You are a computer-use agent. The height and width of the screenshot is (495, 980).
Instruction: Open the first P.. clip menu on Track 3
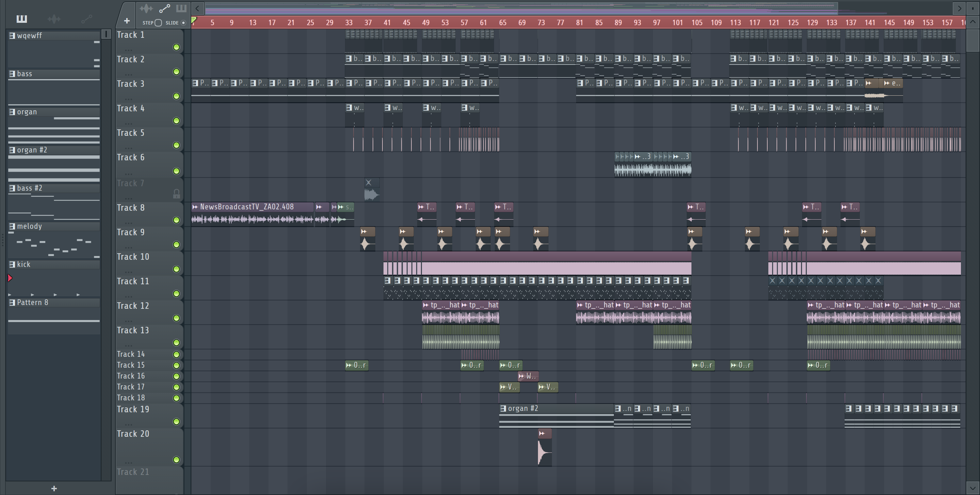point(195,83)
